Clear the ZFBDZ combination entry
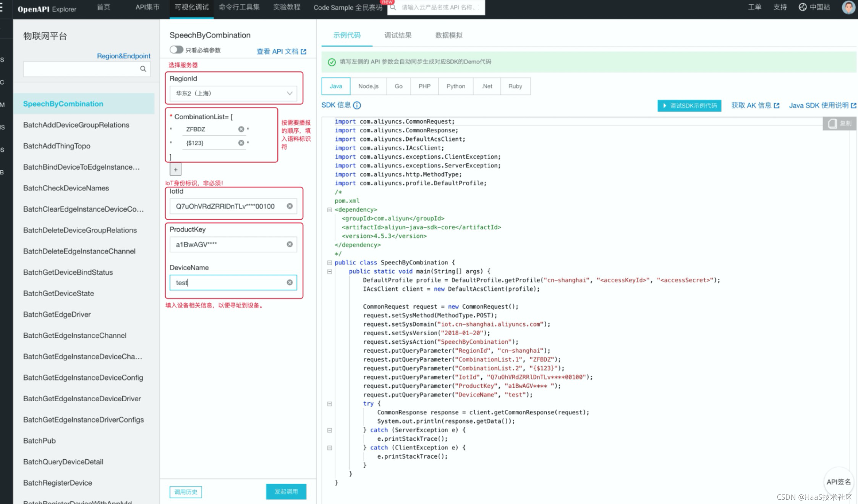Screen dimensions: 858x504 pyautogui.click(x=241, y=129)
